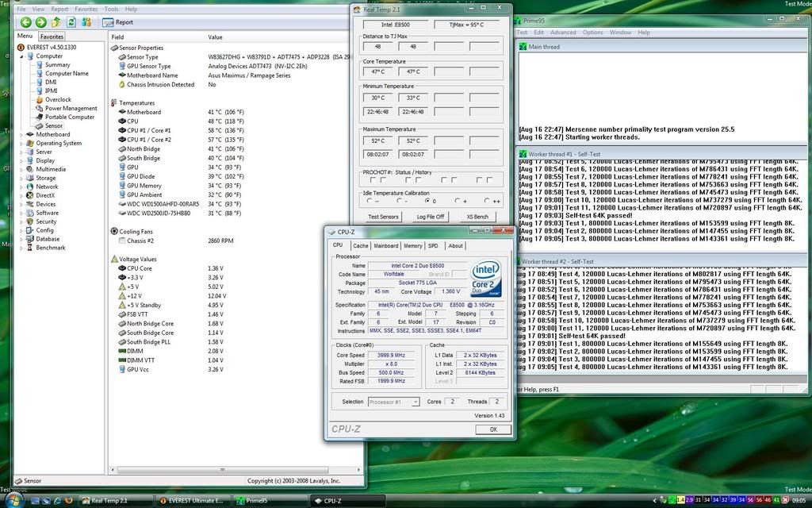Switch to the Favorites tab in EVEREST sidebar
The height and width of the screenshot is (508, 812).
tap(52, 37)
